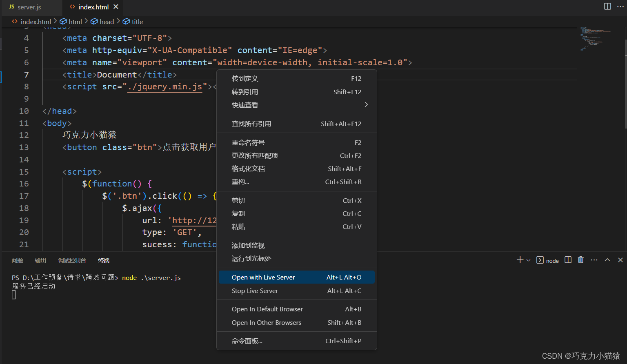The image size is (627, 364).
Task: Select 重命名符号 from the context menu
Action: (x=297, y=142)
